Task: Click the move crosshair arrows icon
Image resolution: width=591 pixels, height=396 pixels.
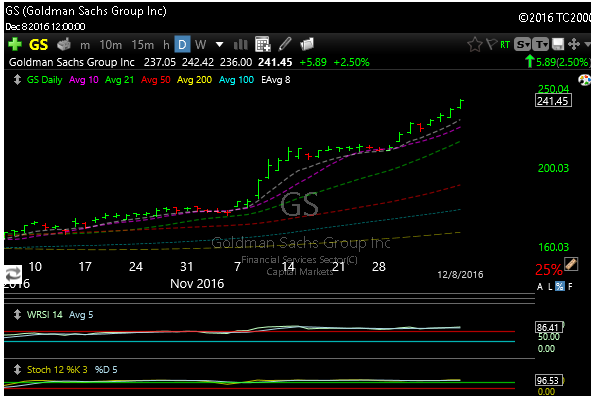Action: click(x=574, y=44)
